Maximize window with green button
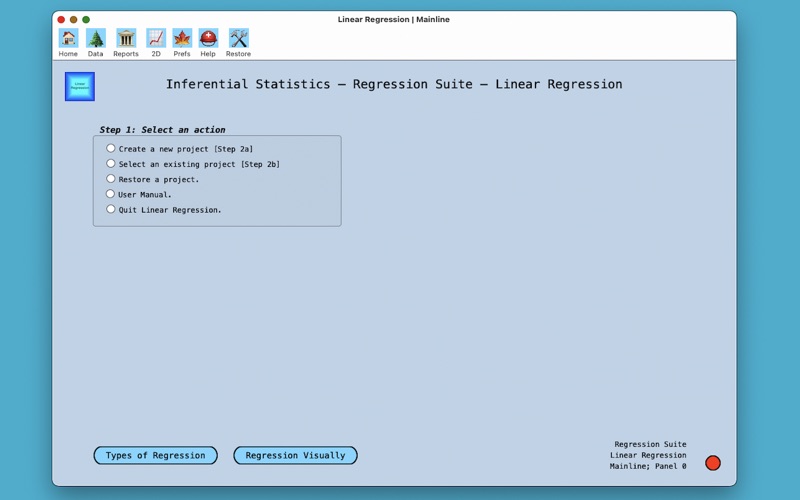This screenshot has width=800, height=500. coord(86,19)
